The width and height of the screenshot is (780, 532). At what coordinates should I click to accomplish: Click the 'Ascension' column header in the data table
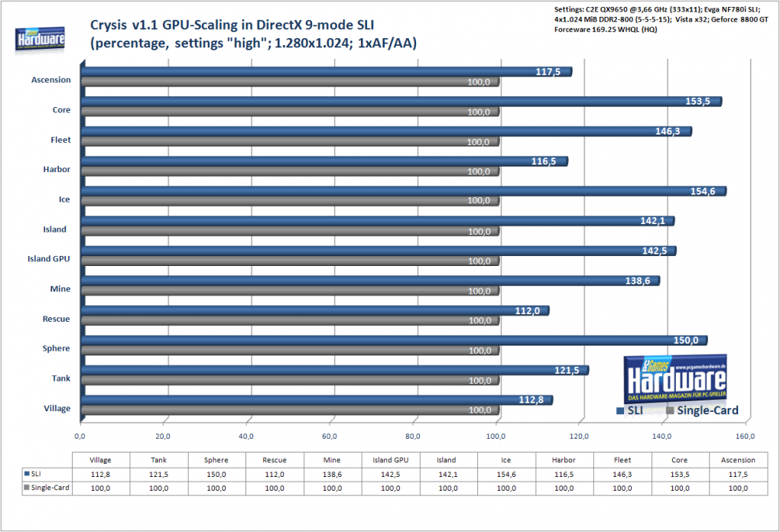[738, 460]
